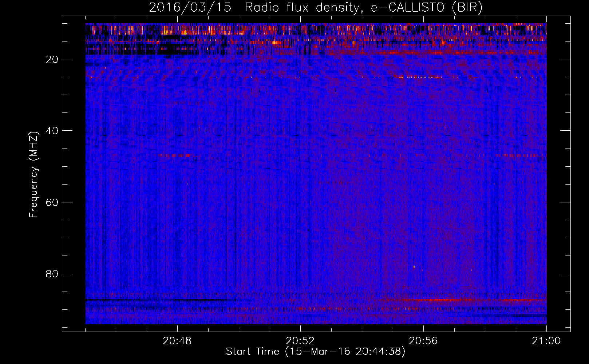
Task: Click the 'Start Time (15-Mar-16 20:44:38)' label
Action: point(315,352)
